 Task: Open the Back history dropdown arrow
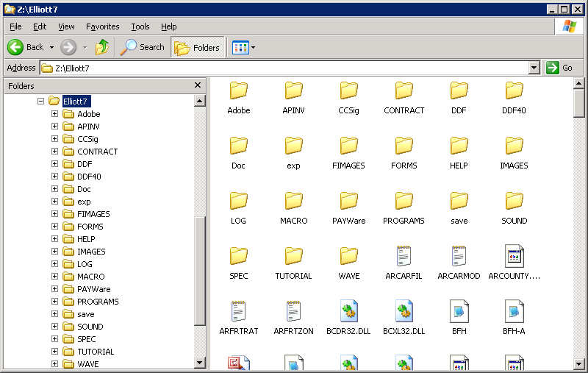pos(51,47)
